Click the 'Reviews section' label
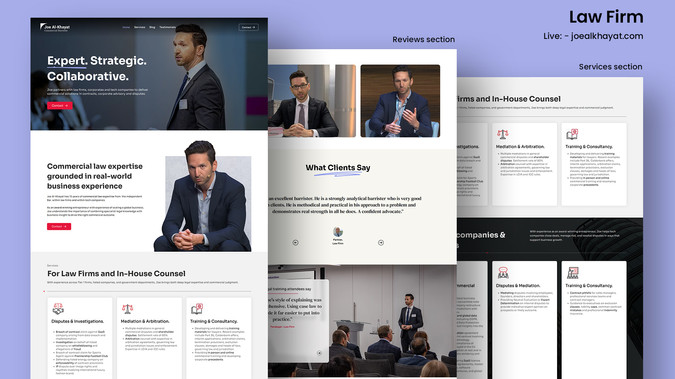Image resolution: width=675 pixels, height=379 pixels. point(424,39)
